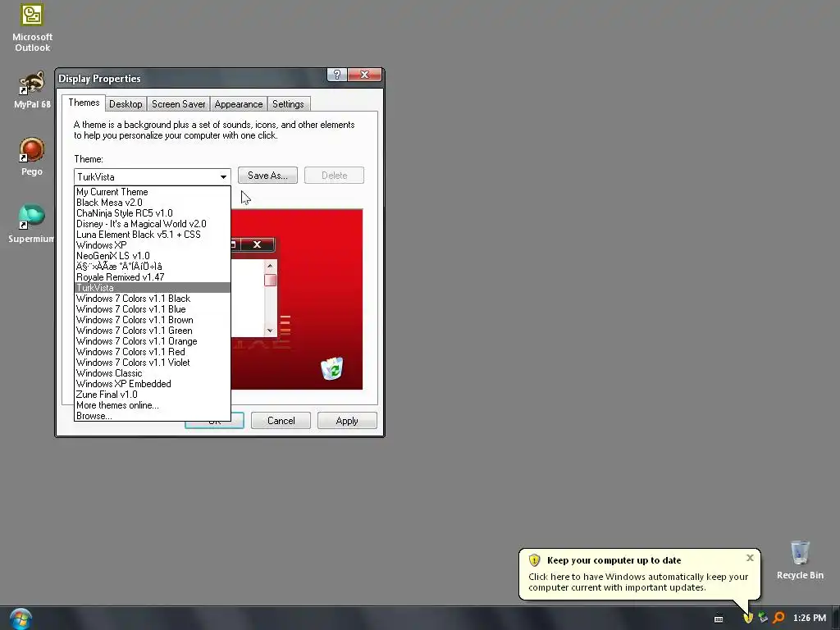Choose the highlighted TurkVista list entry
Screen dimensions: 840x630
[x=152, y=288]
